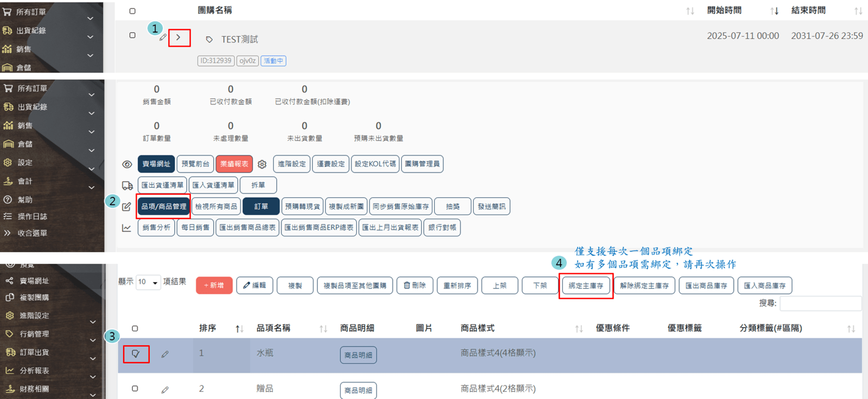868x399 pixels.
Task: Click the tag icon before TEST測試
Action: pos(209,40)
